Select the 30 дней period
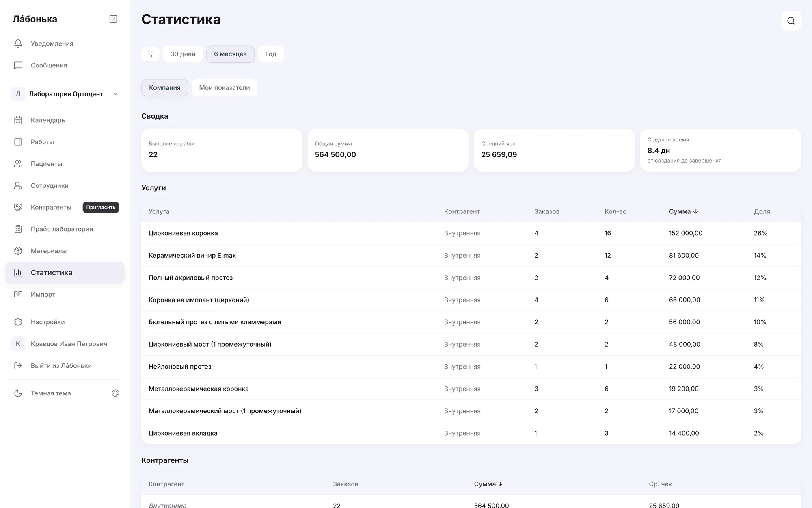Screen dimensions: 812x508 (183, 54)
